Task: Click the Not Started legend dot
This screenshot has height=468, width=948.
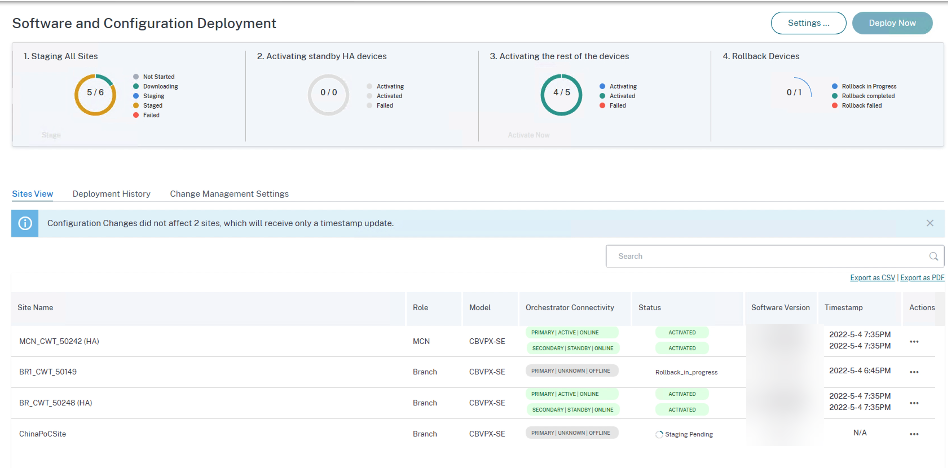Action: (136, 77)
